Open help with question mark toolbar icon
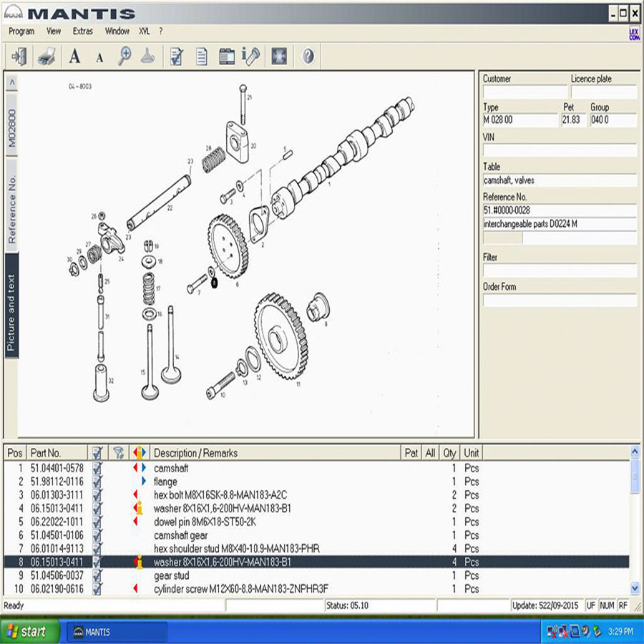Viewport: 644px width, 644px height. tap(308, 57)
